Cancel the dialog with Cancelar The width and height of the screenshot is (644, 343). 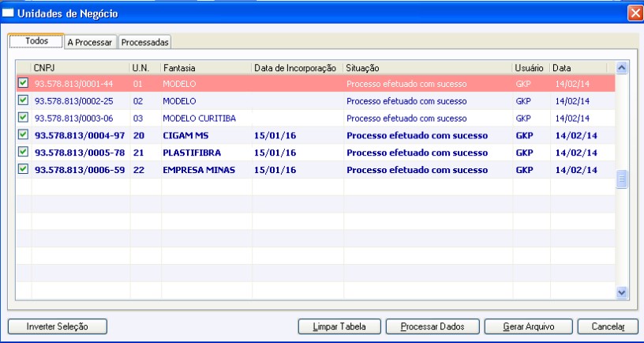[x=608, y=326]
